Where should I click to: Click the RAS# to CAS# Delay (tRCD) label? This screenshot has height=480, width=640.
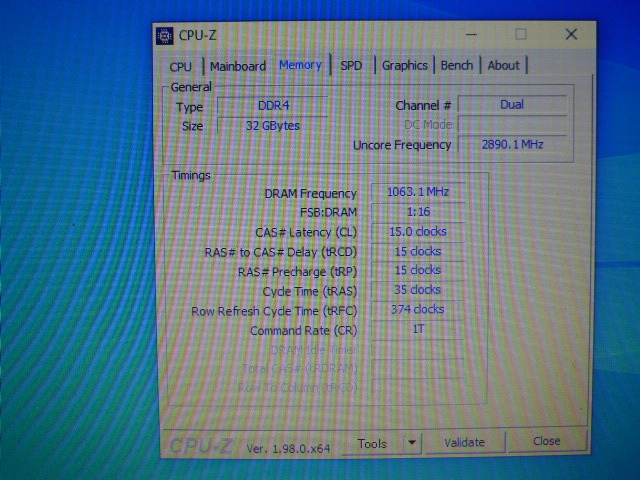281,253
